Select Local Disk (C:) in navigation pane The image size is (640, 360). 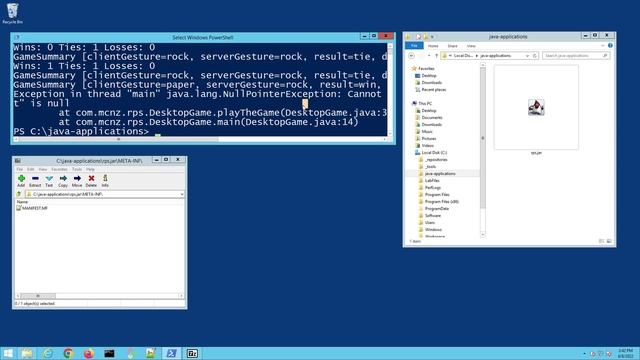431,153
